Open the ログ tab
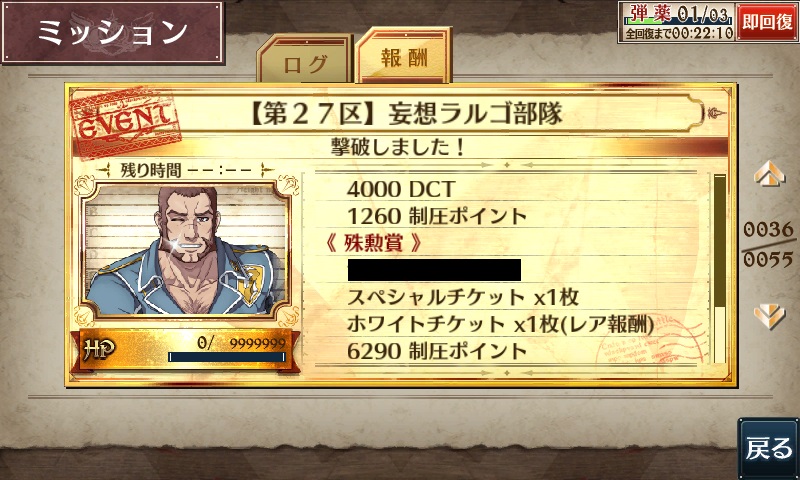The image size is (800, 480). 305,59
